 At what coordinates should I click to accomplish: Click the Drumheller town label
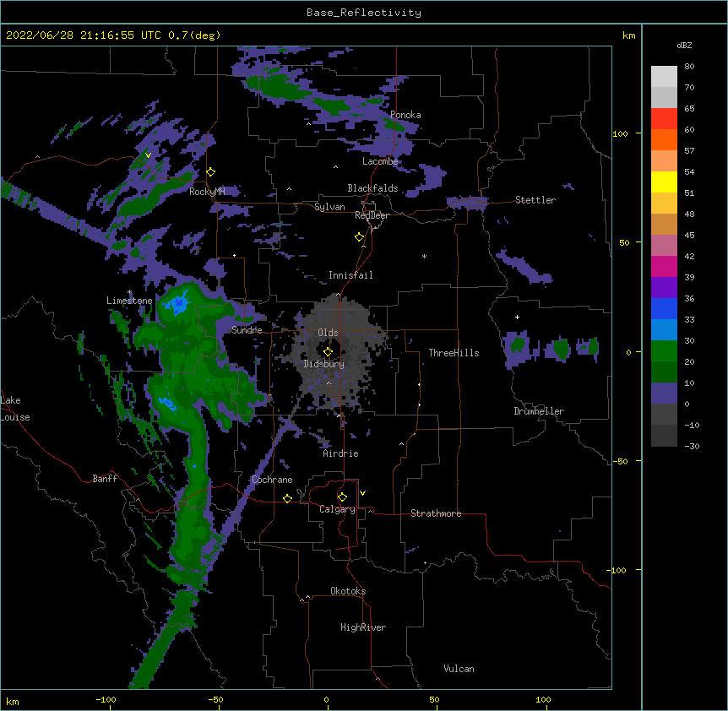tap(539, 411)
